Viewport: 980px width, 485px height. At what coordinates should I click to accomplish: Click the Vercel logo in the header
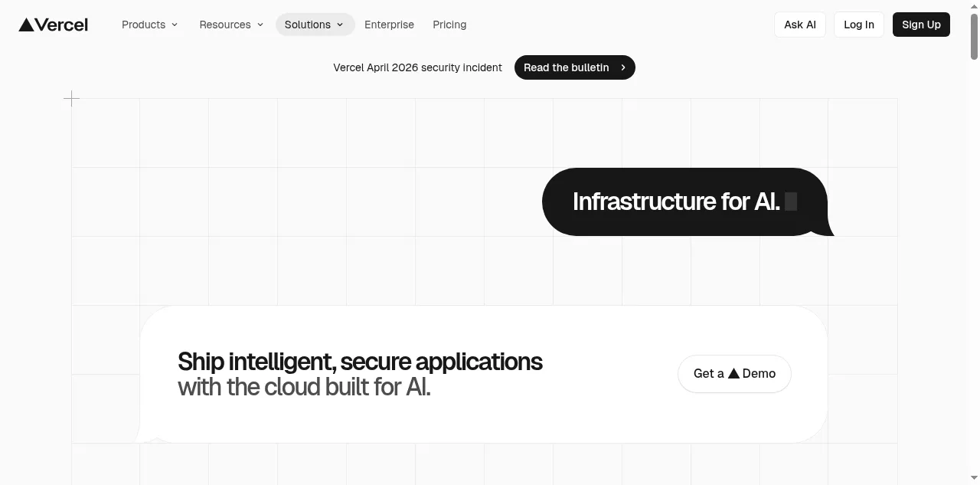click(54, 25)
